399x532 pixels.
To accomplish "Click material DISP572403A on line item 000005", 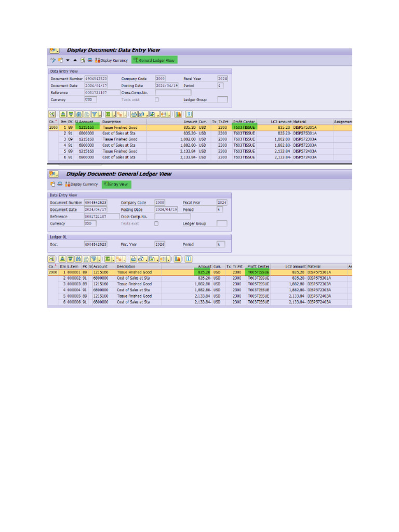I will pos(320,296).
